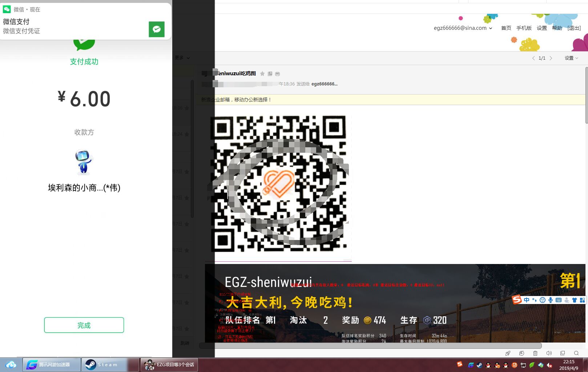Click the trash icon in browser status bar
Image resolution: width=588 pixels, height=372 pixels.
(535, 353)
